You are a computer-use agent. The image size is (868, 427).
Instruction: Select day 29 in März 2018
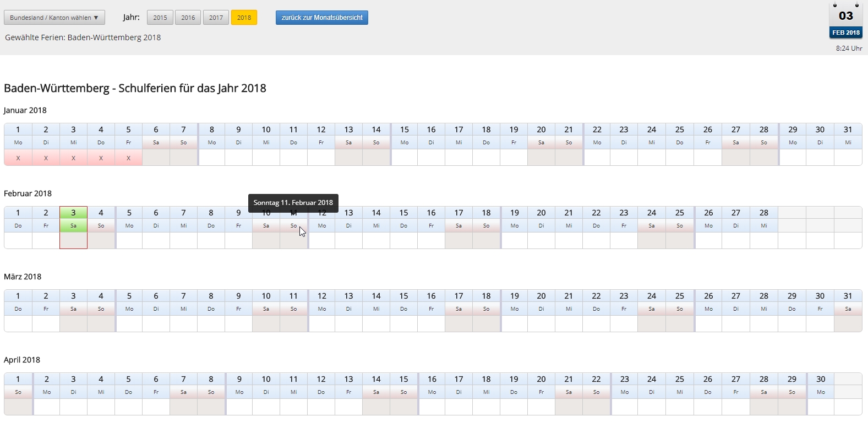(792, 296)
